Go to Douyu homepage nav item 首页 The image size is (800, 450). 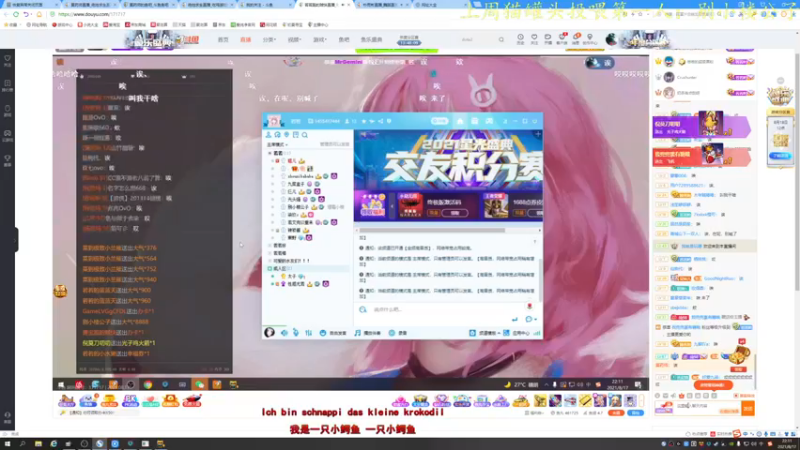[223, 40]
